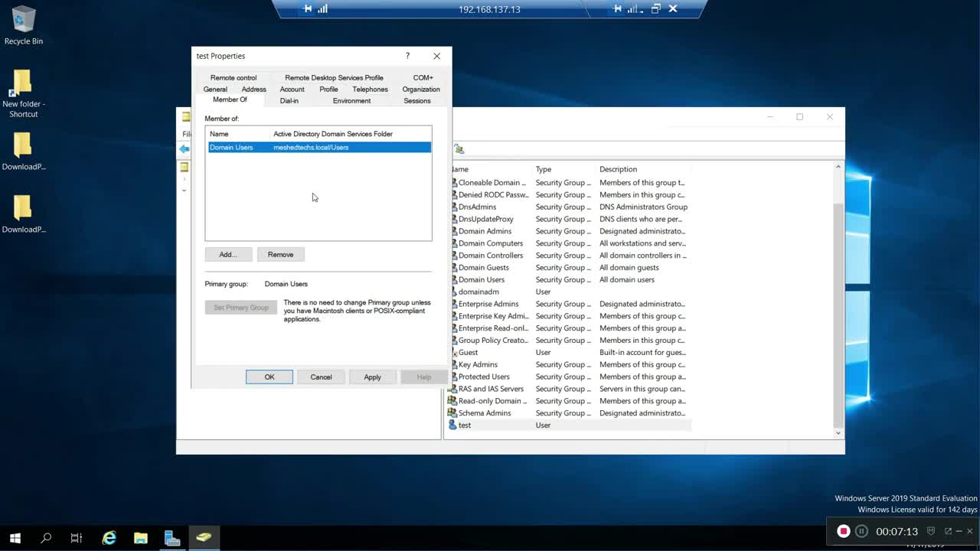This screenshot has height=551, width=980.
Task: Select the Domain Computers group icon
Action: [452, 243]
